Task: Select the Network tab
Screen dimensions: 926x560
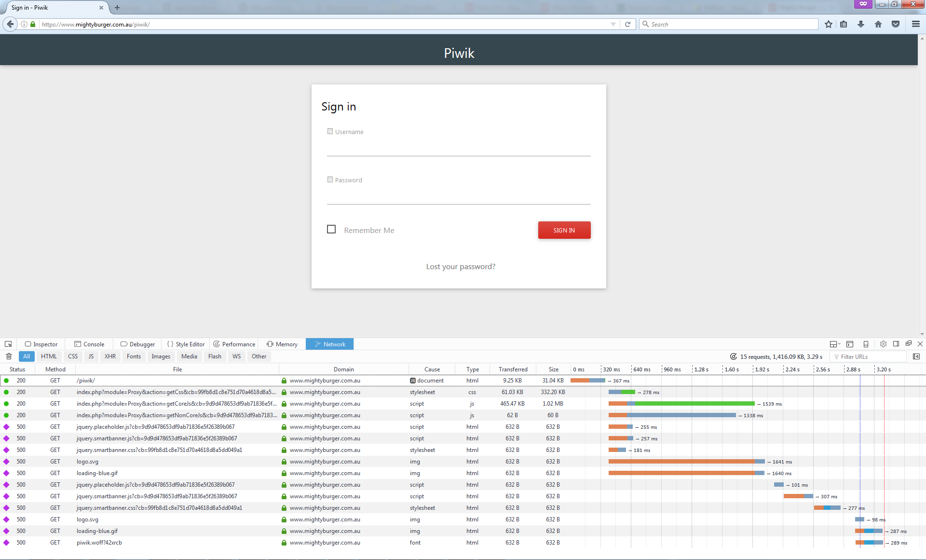Action: [330, 344]
